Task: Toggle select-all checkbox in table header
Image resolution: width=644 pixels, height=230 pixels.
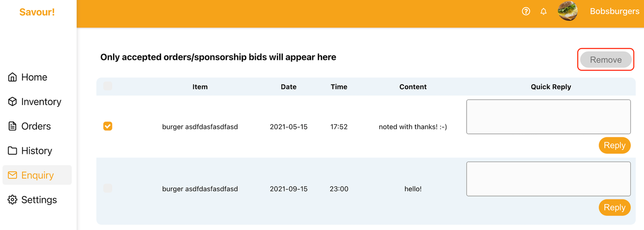Action: (x=108, y=86)
